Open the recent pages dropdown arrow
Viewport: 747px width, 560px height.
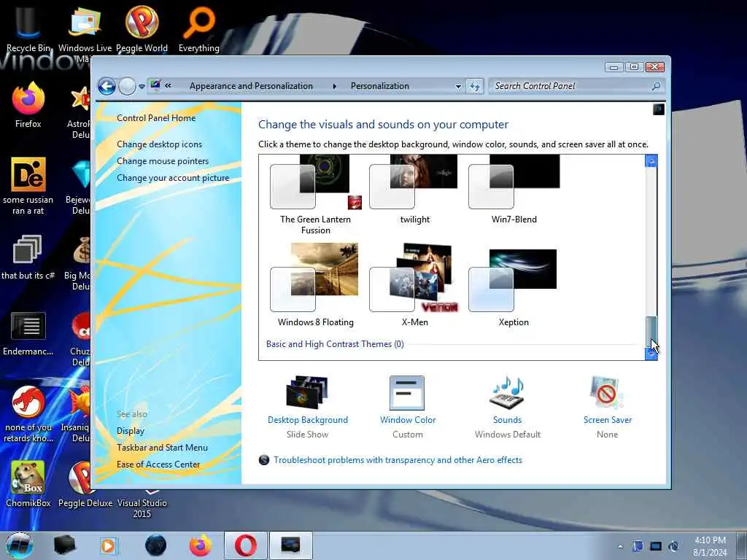[x=142, y=87]
